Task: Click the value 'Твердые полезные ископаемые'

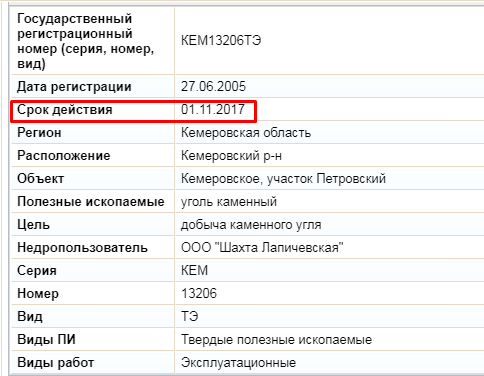Action: point(277,340)
